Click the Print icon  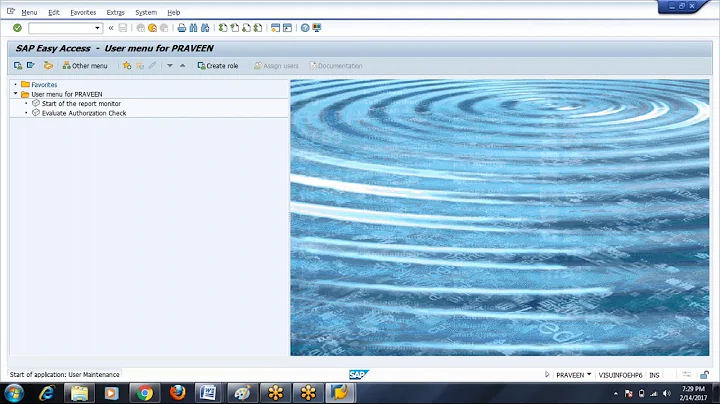(x=182, y=28)
